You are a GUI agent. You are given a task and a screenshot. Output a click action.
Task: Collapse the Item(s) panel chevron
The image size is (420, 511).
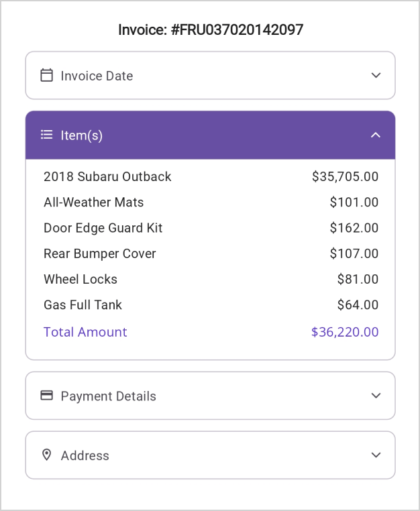point(376,135)
